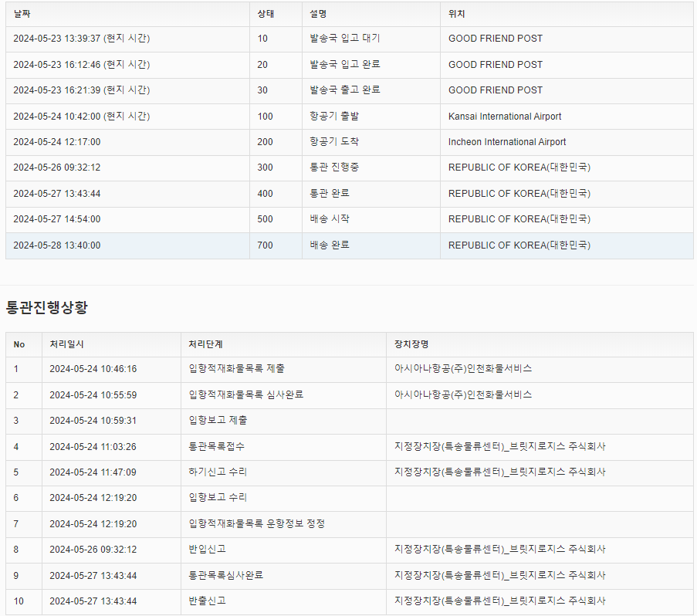Select 입항적재화물목록 제출 step
Viewport: 697px width, 616px height.
(236, 368)
